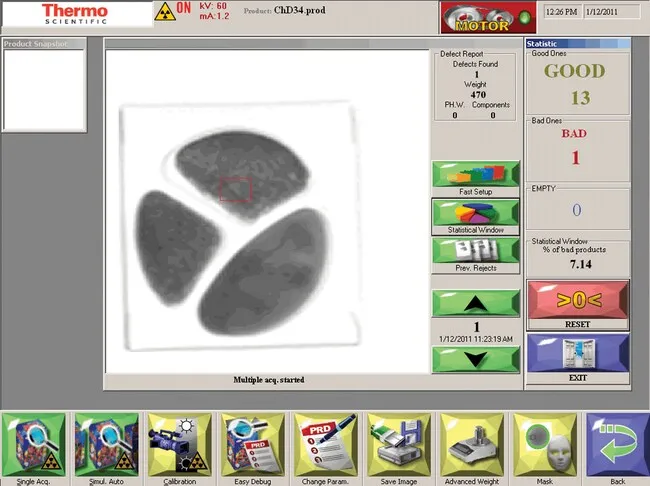This screenshot has height=486, width=650.
Task: Reset the statistics counter
Action: (578, 304)
